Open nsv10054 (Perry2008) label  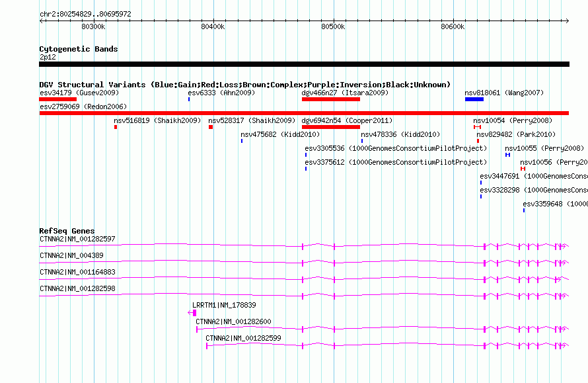[513, 120]
